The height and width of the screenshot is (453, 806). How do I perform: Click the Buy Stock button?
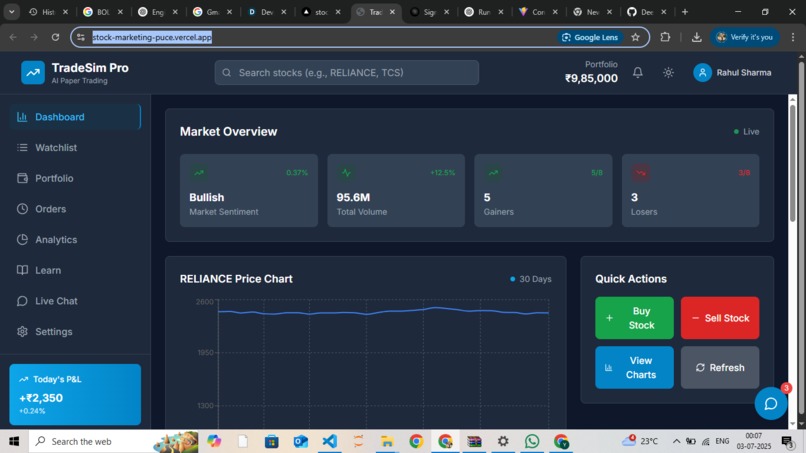pos(634,318)
